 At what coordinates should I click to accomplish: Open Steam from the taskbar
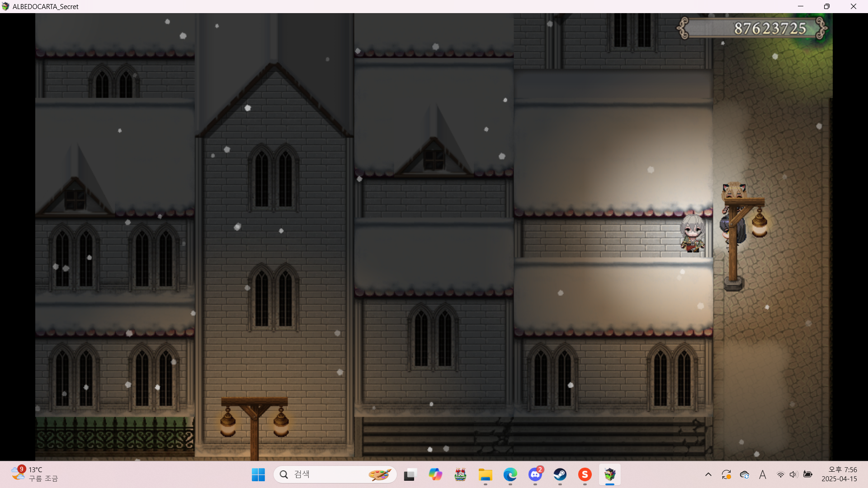[560, 474]
